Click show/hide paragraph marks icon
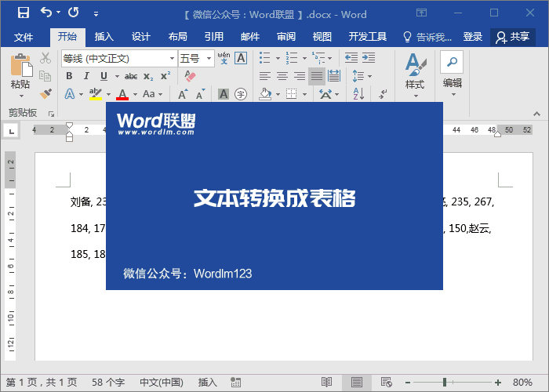The image size is (549, 392). coord(383,94)
